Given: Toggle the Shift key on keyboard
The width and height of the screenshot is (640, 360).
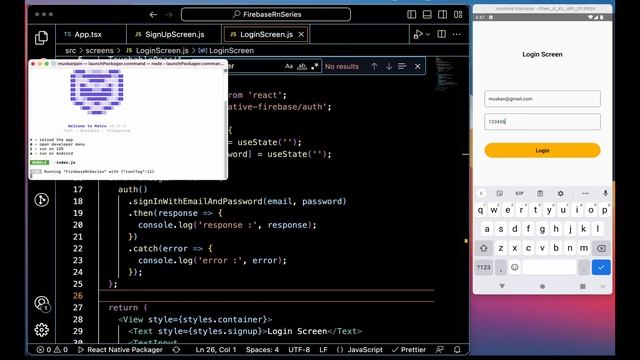Looking at the screenshot, I should click(x=484, y=248).
